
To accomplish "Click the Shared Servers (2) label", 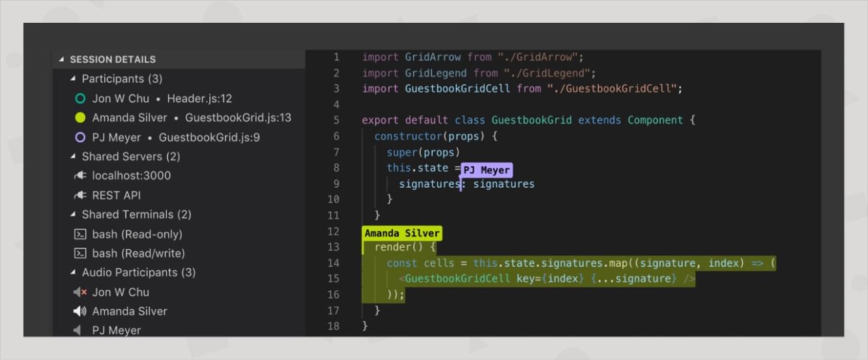I will (x=131, y=157).
